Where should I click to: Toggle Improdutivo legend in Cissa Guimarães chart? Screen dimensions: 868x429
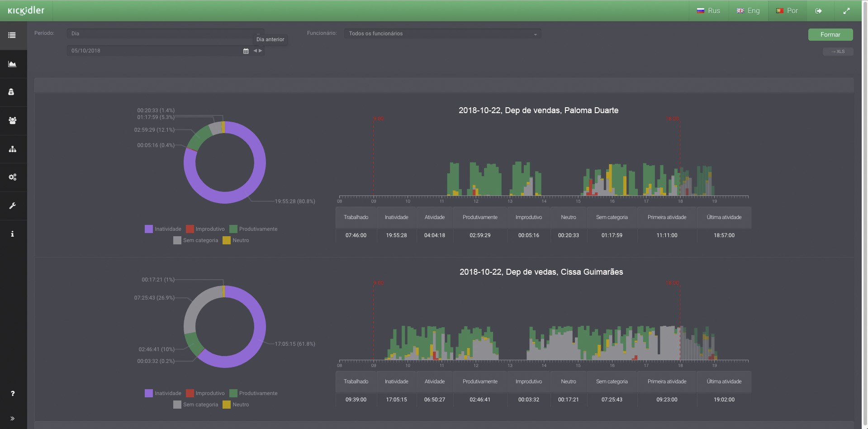(205, 393)
